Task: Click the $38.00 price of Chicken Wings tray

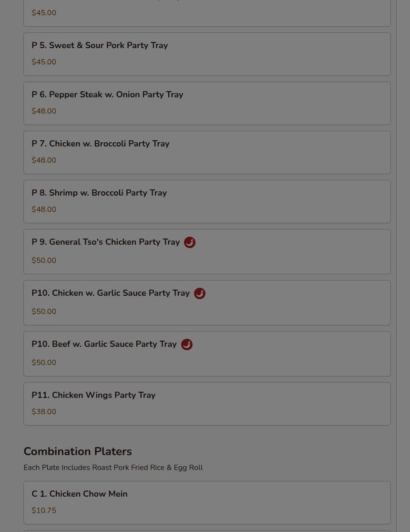Action: (44, 412)
